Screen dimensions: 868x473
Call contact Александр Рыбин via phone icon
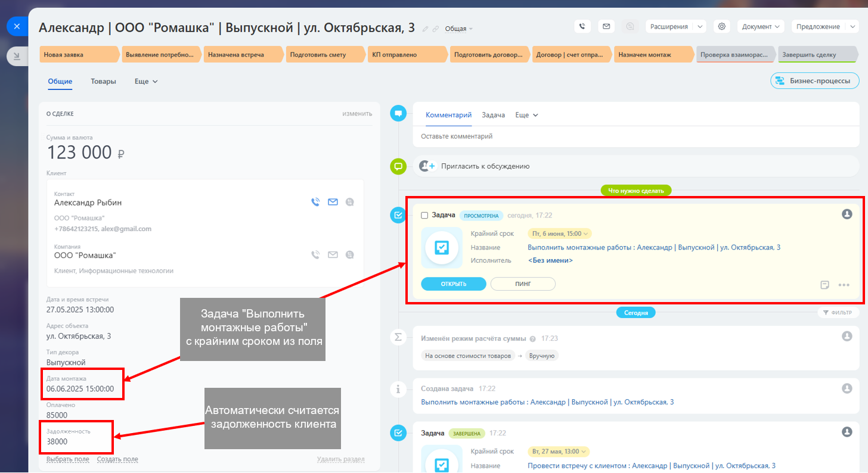(315, 202)
